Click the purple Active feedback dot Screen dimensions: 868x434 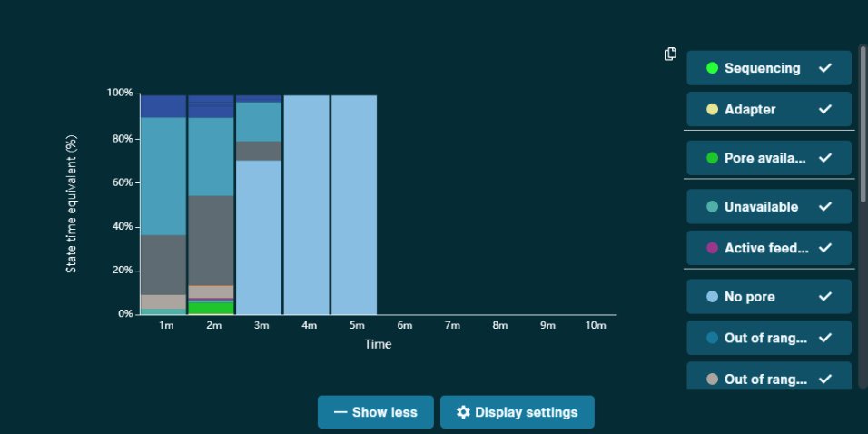[x=712, y=248]
